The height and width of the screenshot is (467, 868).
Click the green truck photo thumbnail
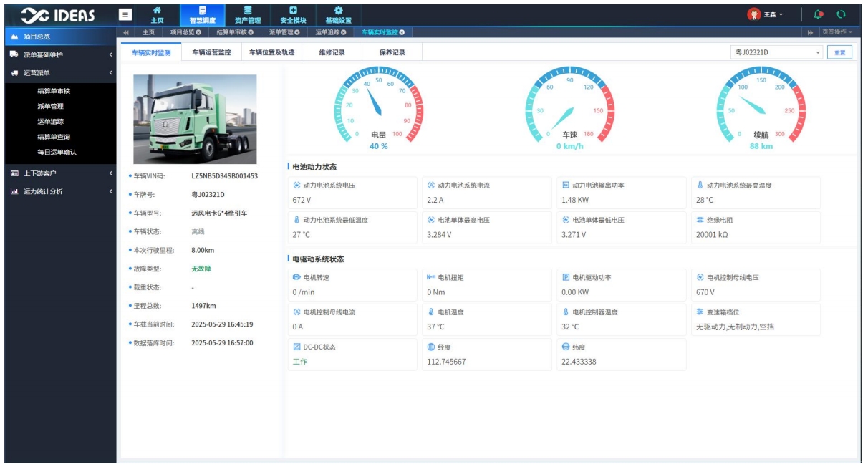point(196,119)
